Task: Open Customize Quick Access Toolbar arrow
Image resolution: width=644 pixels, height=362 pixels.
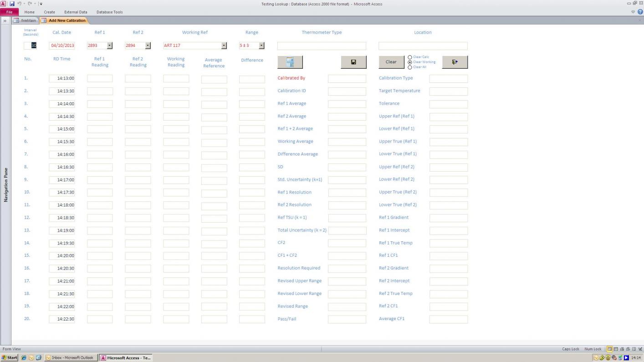Action: coord(41,4)
